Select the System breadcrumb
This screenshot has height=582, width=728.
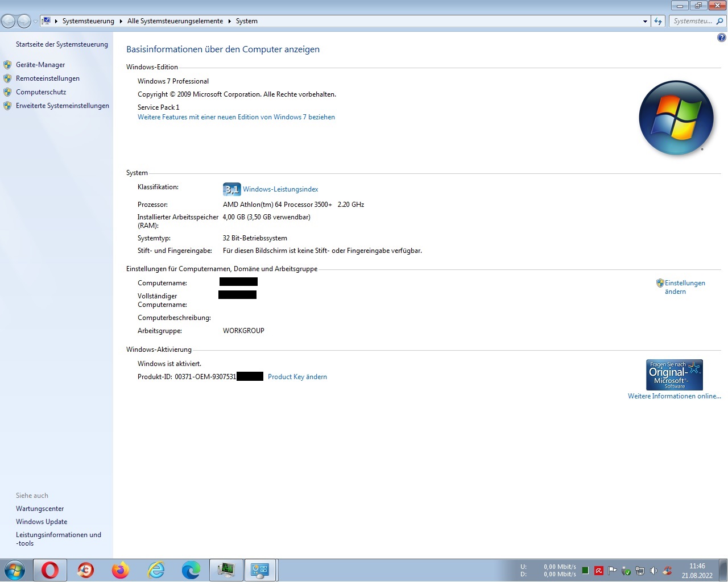click(247, 21)
